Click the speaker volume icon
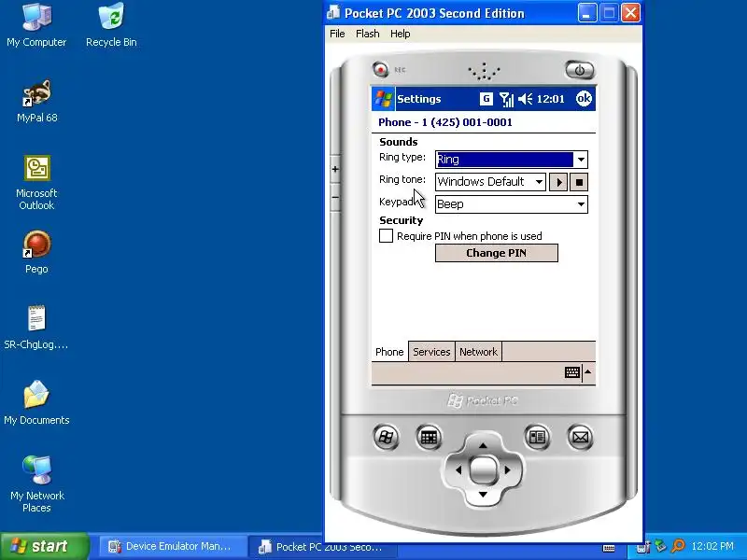Screen dimensions: 747x560 coord(525,99)
